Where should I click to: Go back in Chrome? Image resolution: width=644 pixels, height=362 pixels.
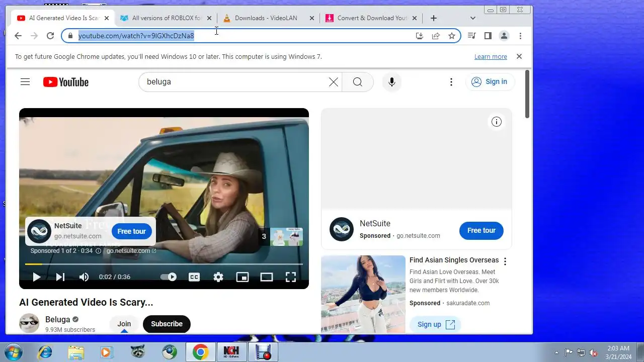18,36
